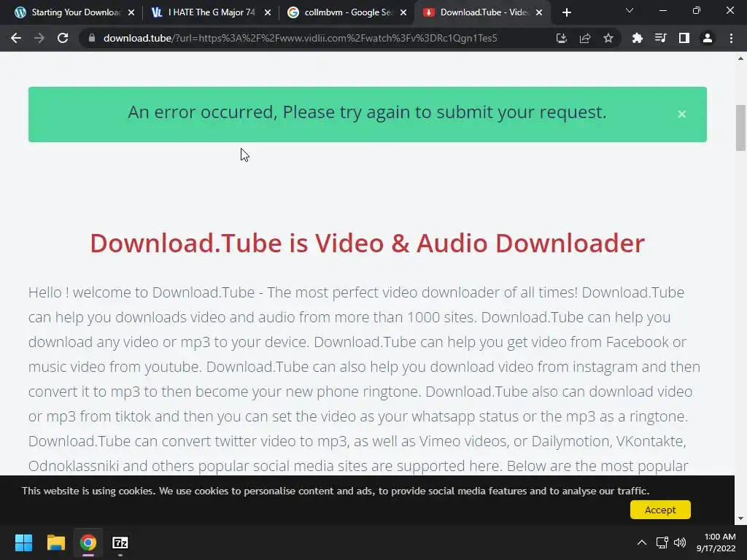
Task: Open the Extensions puzzle menu
Action: coord(637,38)
